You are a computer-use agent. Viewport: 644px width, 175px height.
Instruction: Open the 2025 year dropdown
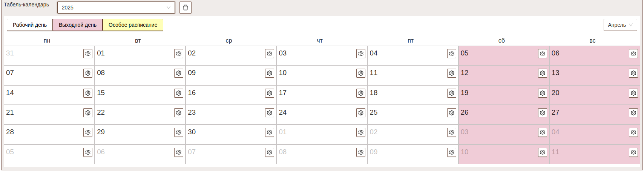click(x=116, y=8)
